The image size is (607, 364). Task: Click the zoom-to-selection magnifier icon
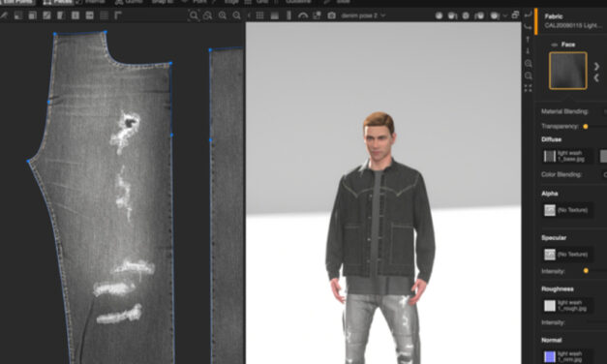(x=207, y=15)
